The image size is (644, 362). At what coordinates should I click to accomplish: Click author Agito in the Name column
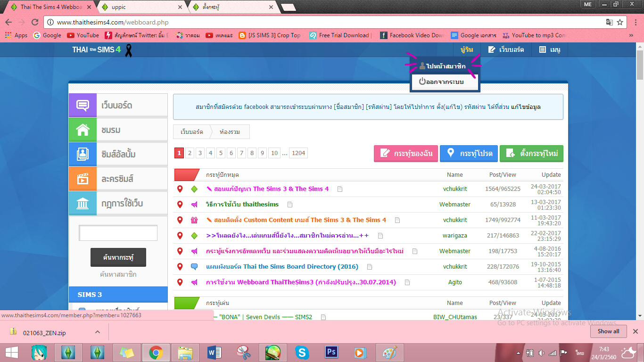(x=455, y=282)
